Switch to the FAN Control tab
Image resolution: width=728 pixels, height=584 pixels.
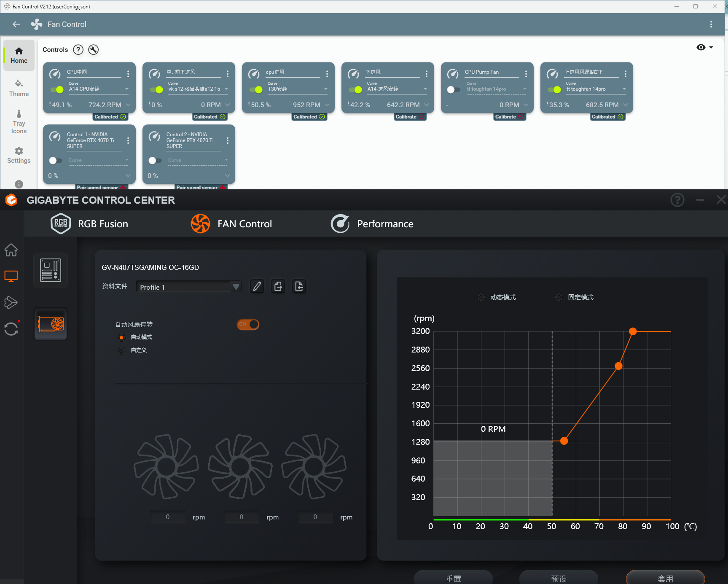[x=231, y=224]
